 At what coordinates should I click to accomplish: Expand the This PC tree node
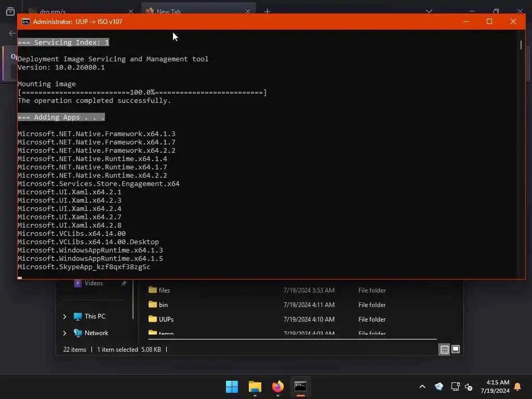pyautogui.click(x=64, y=316)
